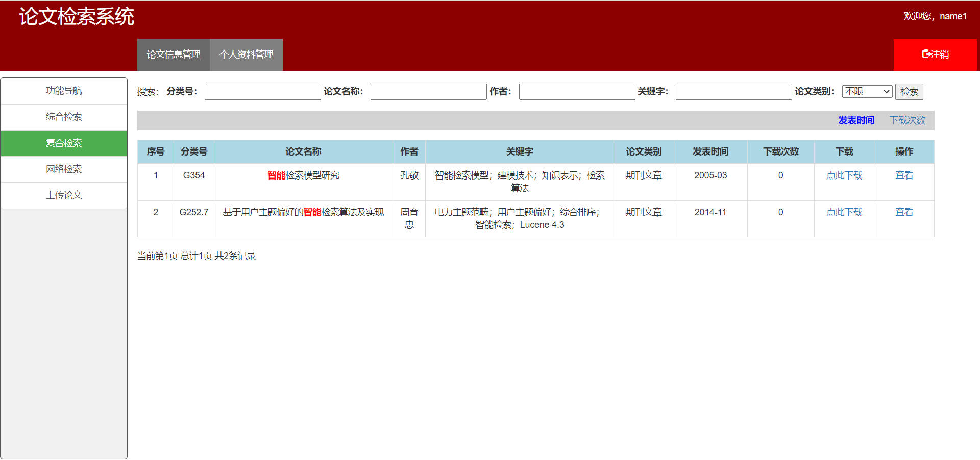Download the 智能检索模型研究 paper
Image resolution: width=980 pixels, height=460 pixels.
844,175
